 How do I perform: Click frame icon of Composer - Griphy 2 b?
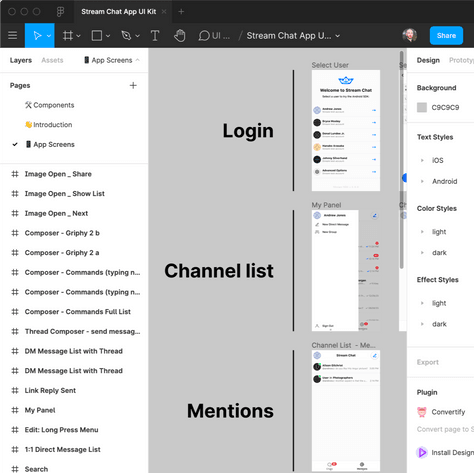click(15, 233)
